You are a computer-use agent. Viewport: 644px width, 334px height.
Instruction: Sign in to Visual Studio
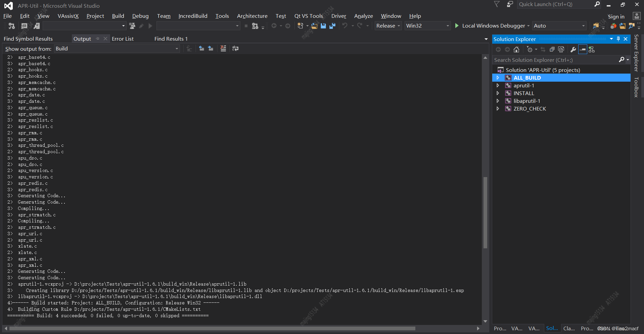[616, 16]
